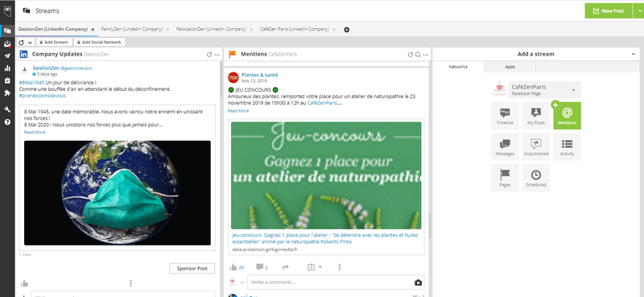Add the Scheduled stream tile

pyautogui.click(x=536, y=177)
